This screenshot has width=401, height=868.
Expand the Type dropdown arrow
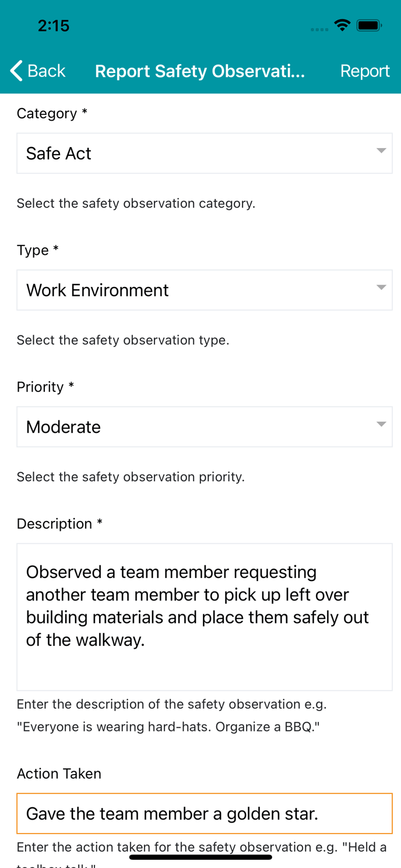coord(381,287)
